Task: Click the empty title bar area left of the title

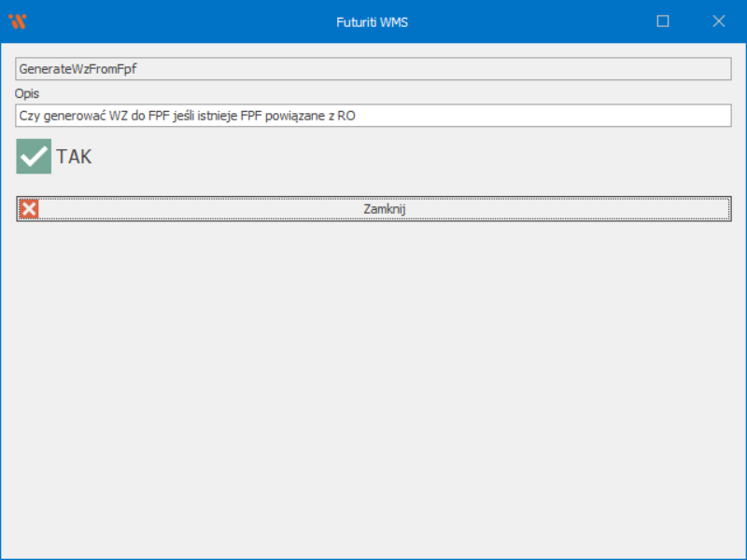Action: pyautogui.click(x=187, y=21)
